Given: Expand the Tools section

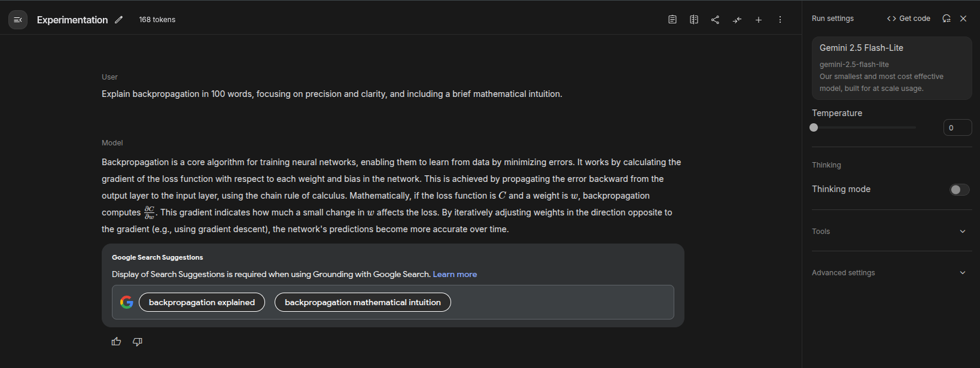Looking at the screenshot, I should coord(892,232).
